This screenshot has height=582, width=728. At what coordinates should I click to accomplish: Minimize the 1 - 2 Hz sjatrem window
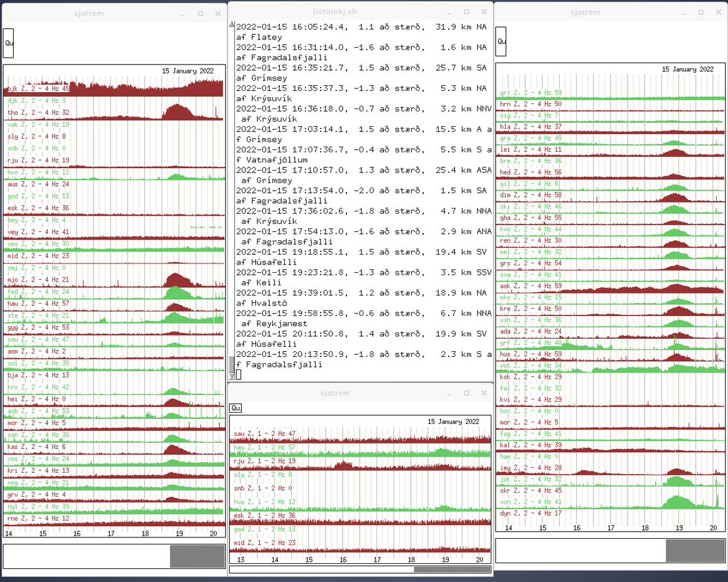tap(449, 393)
